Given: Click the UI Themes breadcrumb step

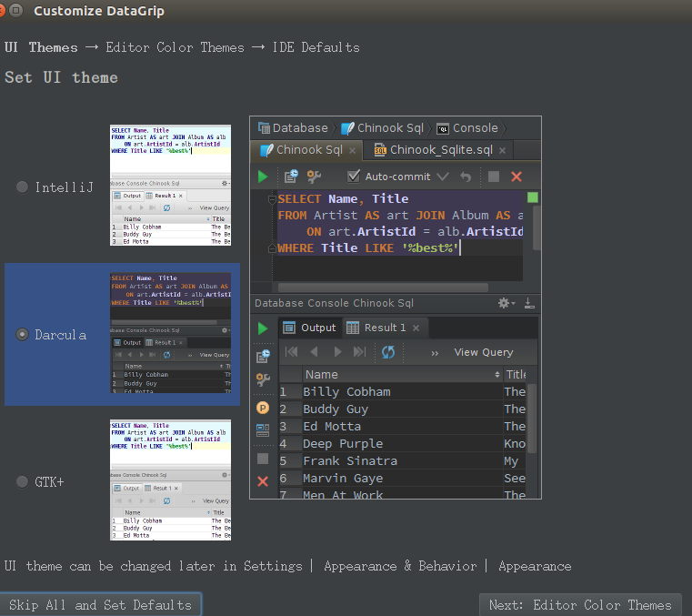Looking at the screenshot, I should (x=41, y=47).
